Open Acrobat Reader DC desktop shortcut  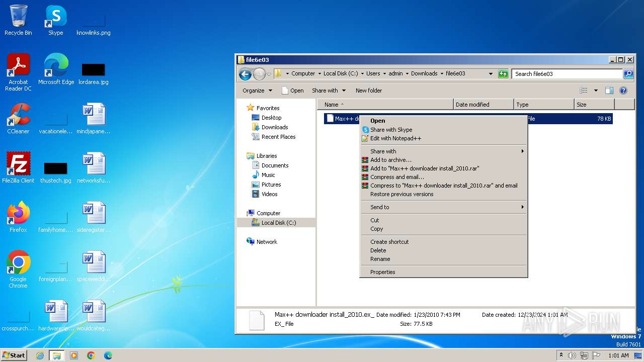pyautogui.click(x=18, y=72)
